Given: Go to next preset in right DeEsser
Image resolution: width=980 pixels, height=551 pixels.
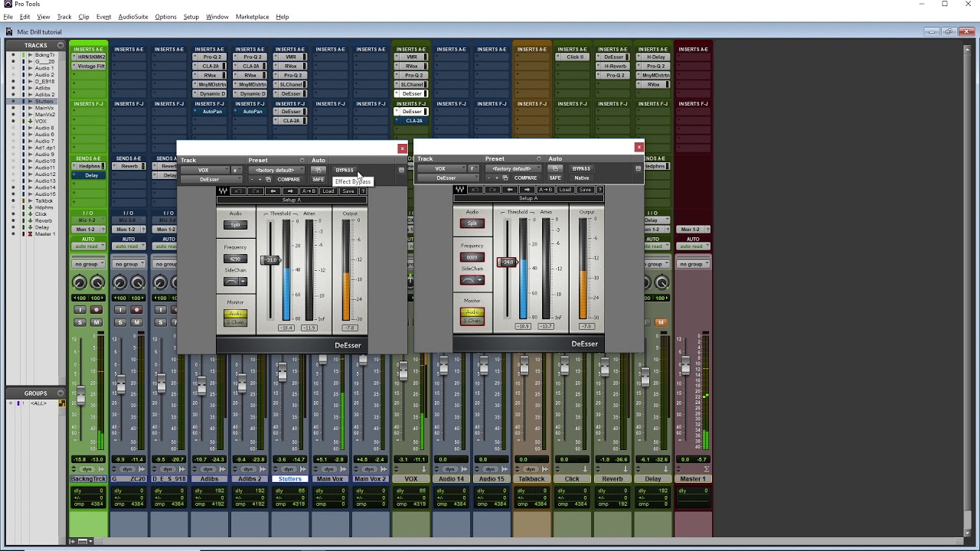Looking at the screenshot, I should click(x=527, y=190).
